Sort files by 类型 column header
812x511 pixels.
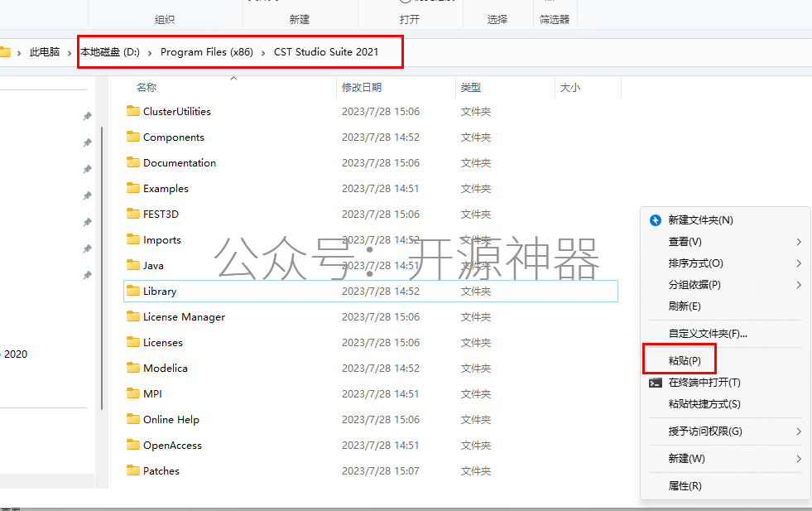coord(471,88)
